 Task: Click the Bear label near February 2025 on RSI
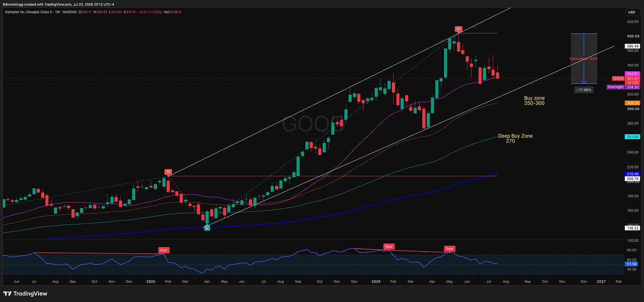pos(164,250)
